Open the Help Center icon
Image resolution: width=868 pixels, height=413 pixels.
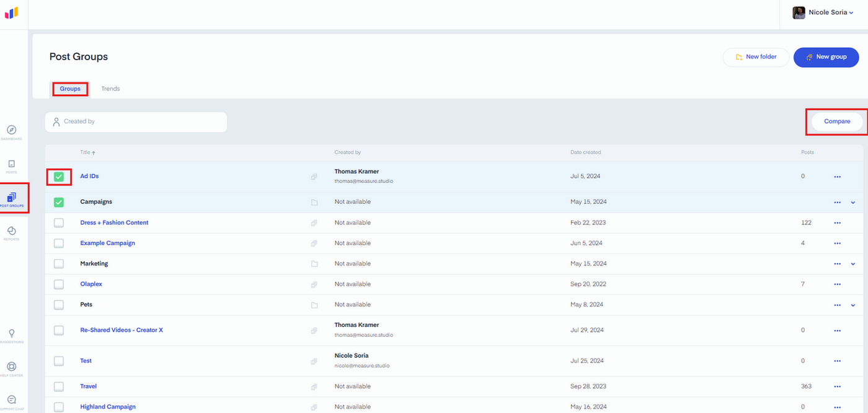click(x=11, y=366)
